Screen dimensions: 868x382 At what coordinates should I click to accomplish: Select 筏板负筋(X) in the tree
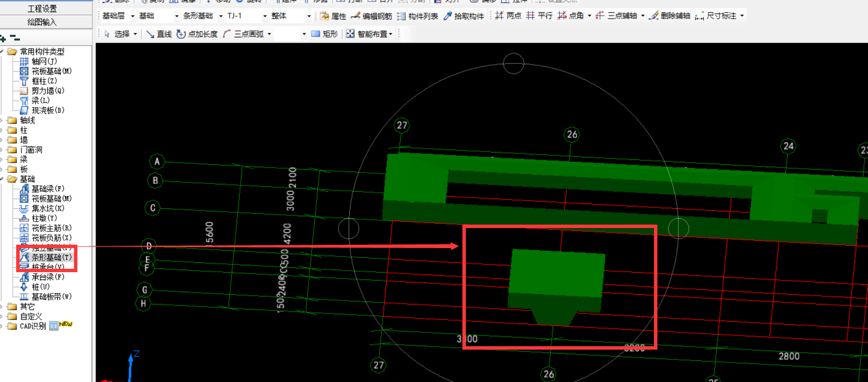[x=46, y=238]
